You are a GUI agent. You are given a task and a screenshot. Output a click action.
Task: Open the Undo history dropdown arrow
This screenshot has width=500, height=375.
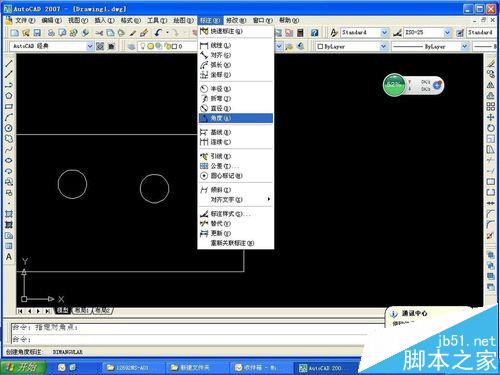167,32
